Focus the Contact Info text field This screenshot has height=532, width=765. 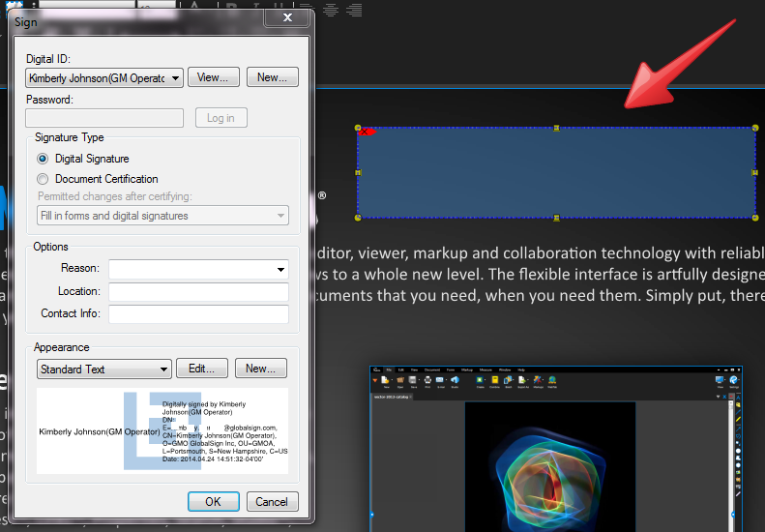(x=198, y=314)
